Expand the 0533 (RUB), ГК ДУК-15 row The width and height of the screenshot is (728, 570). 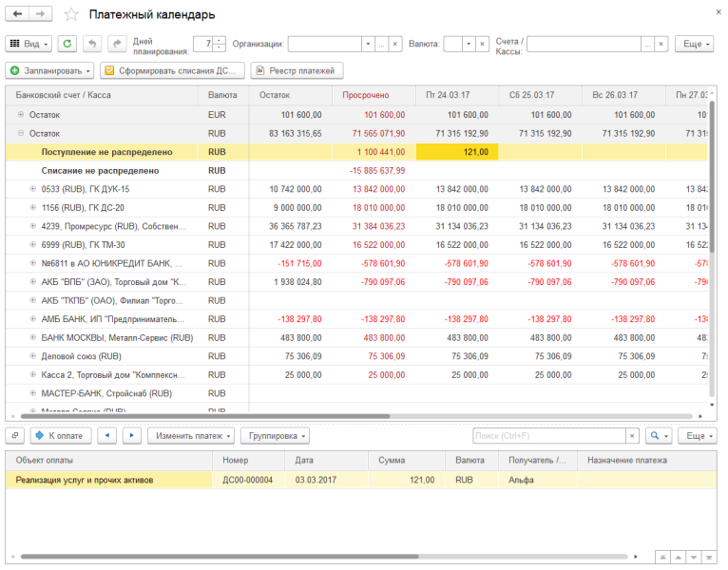(x=33, y=190)
